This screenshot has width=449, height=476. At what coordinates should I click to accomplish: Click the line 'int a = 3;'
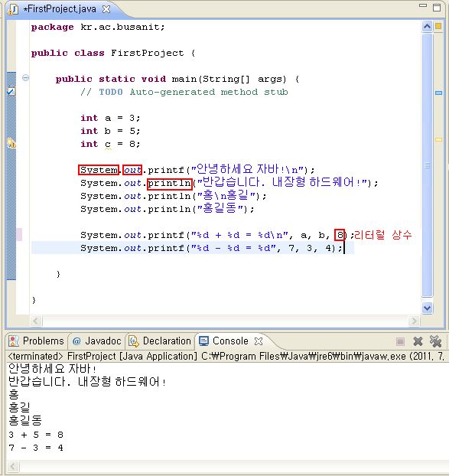click(x=110, y=118)
